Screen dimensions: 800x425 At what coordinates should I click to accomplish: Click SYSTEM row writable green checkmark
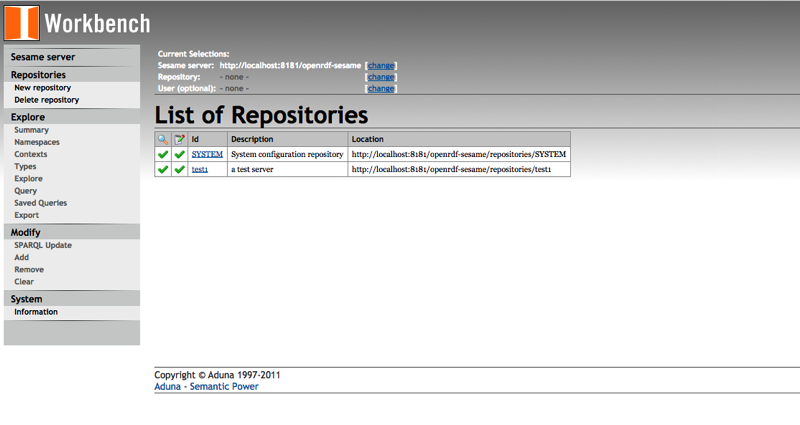(x=179, y=154)
